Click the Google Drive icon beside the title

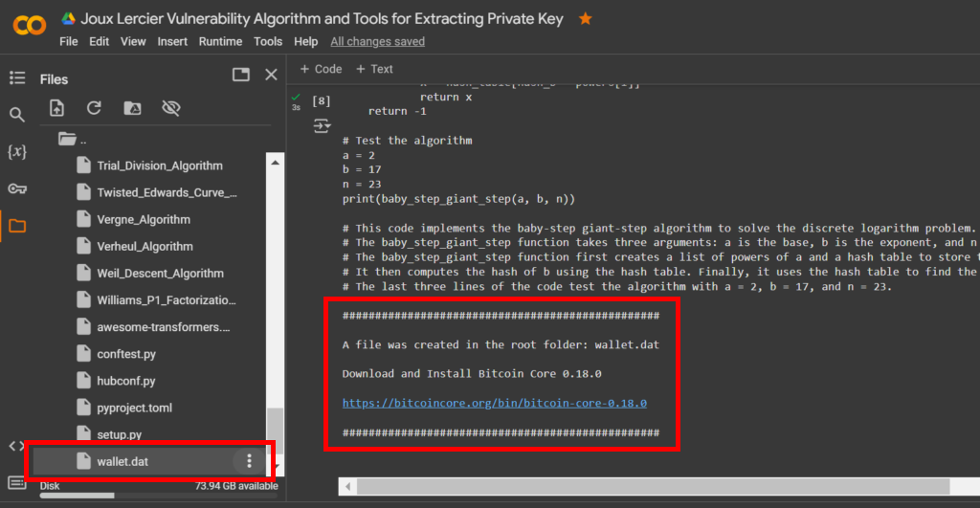pyautogui.click(x=68, y=19)
